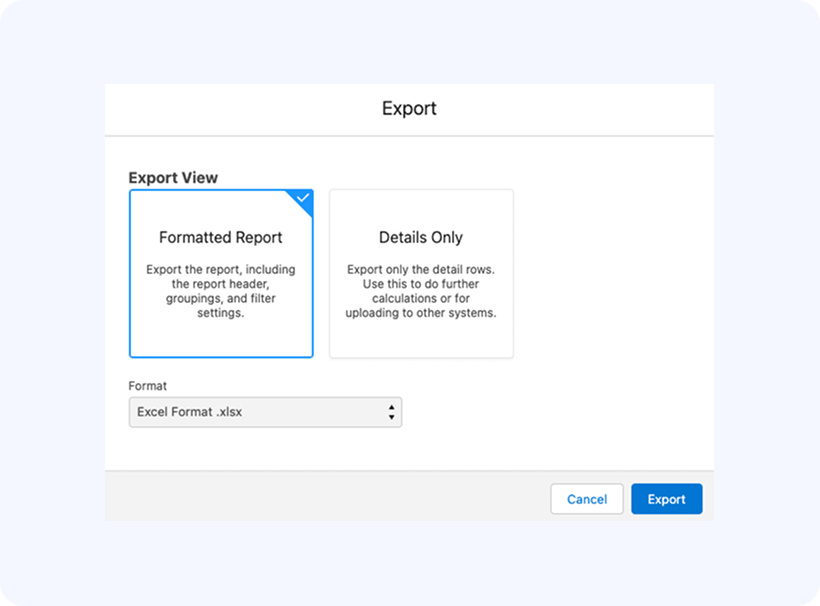Click the Details Only title text

421,238
